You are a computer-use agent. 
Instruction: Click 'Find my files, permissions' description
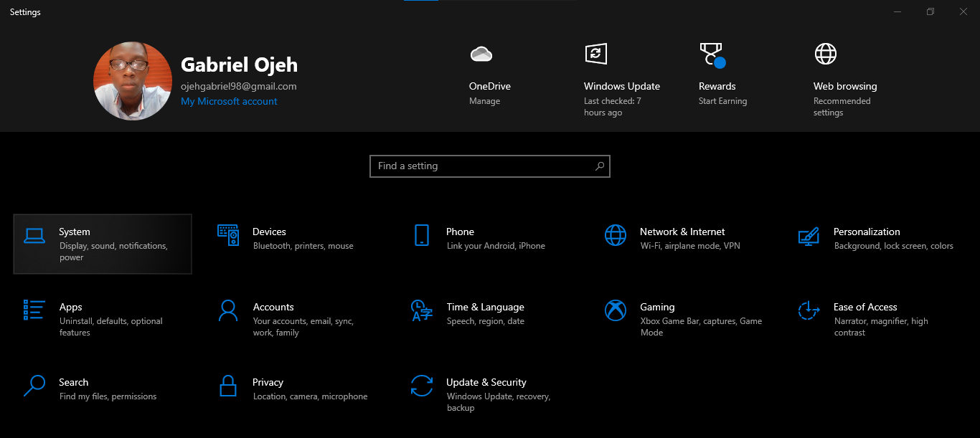click(x=108, y=397)
